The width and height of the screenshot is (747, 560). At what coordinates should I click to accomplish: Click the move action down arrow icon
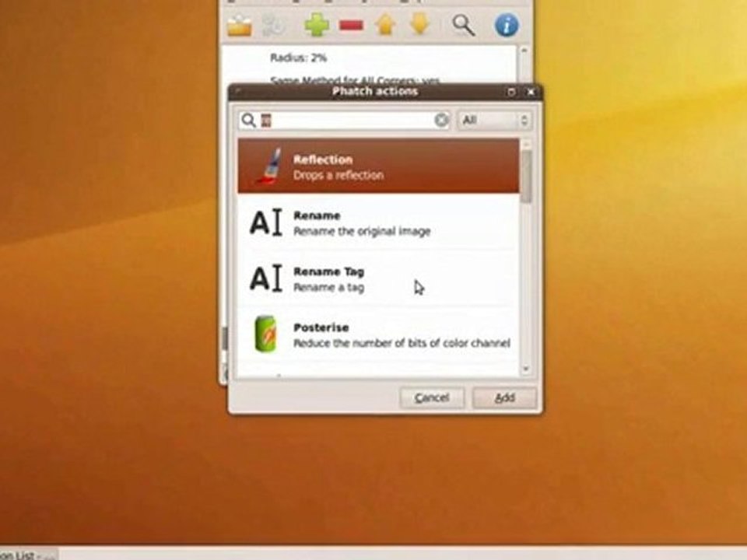[x=419, y=25]
